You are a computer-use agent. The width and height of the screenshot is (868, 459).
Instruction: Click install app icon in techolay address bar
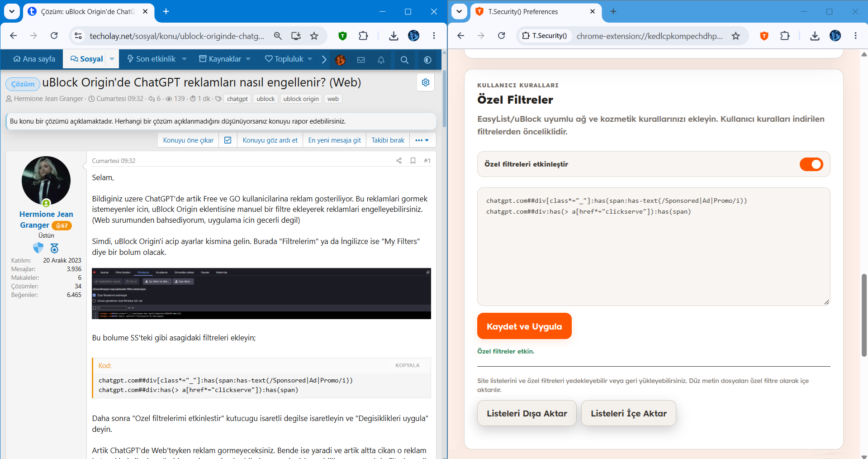click(x=296, y=36)
